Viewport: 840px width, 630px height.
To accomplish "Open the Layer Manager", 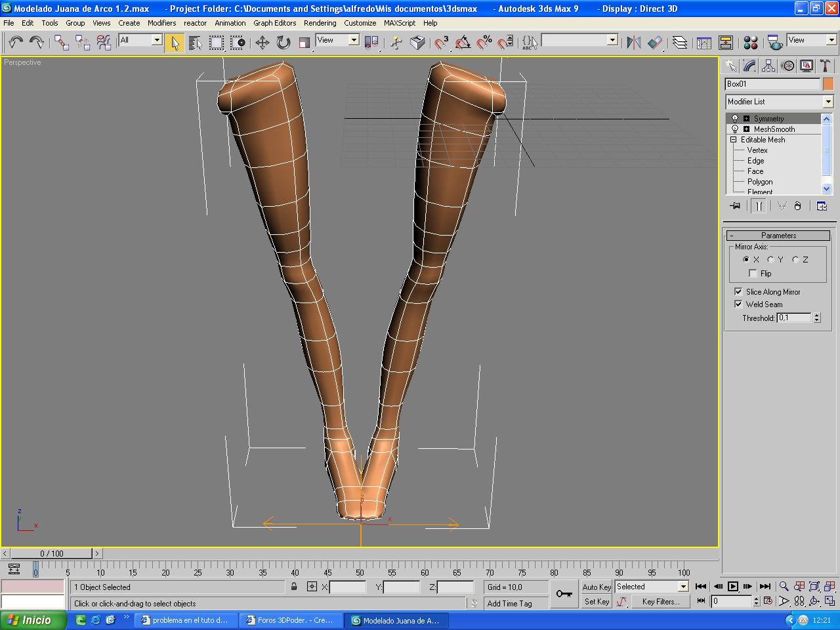I will (x=680, y=43).
